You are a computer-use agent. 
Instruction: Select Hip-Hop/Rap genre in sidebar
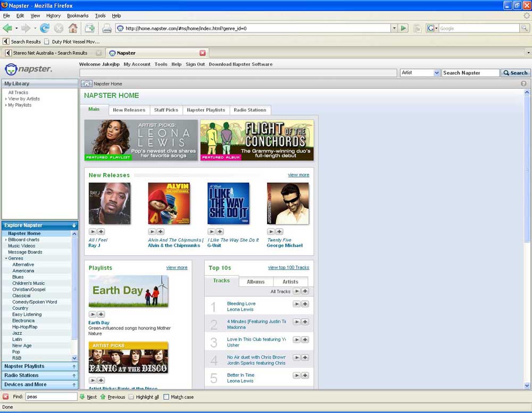pos(25,327)
